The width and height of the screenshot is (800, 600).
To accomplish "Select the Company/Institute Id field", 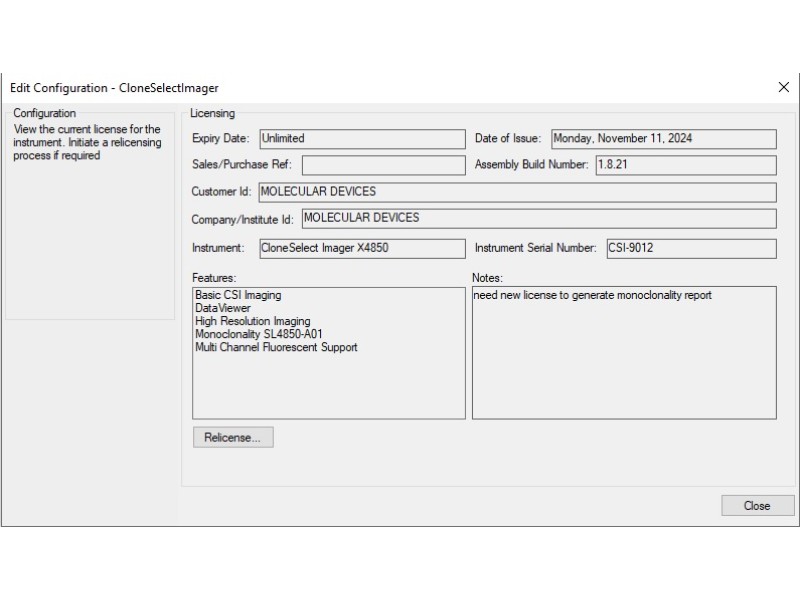I will tap(539, 218).
